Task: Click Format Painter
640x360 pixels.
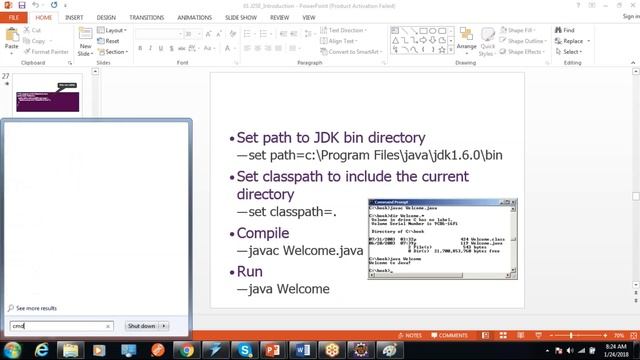Action: tap(46, 52)
